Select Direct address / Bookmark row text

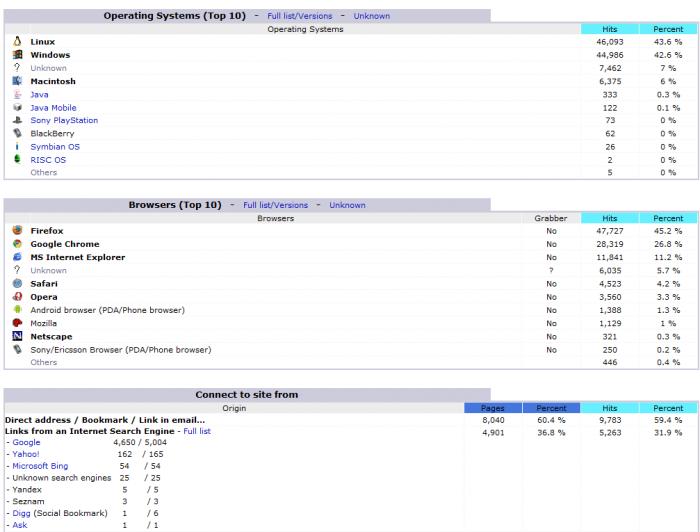coord(105,420)
